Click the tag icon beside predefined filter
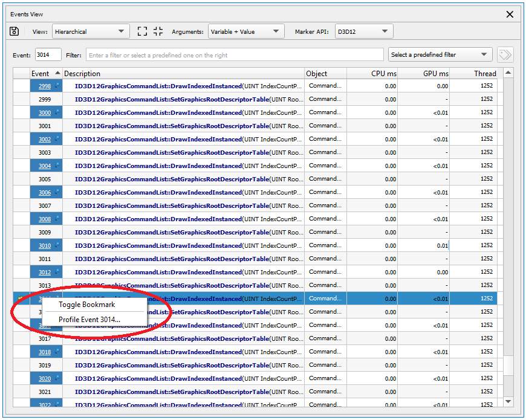Screen dimensions: 526x420 coord(505,55)
